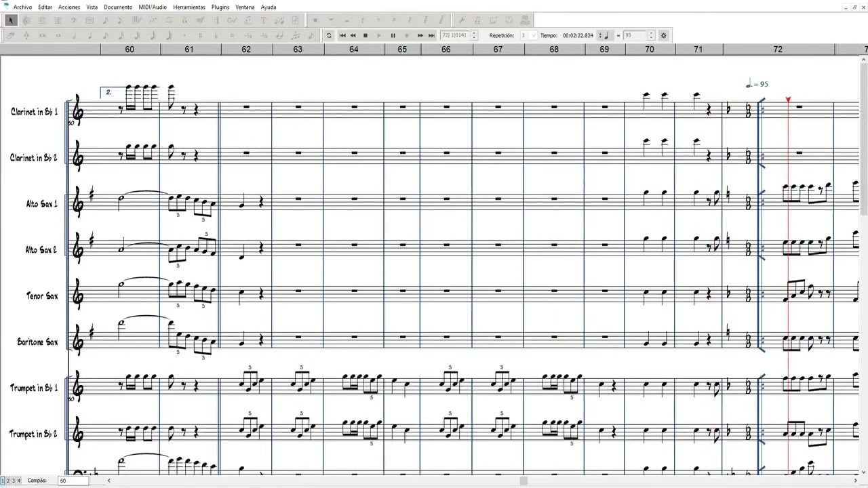868x488 pixels.
Task: Switch to page tab 2
Action: point(9,481)
